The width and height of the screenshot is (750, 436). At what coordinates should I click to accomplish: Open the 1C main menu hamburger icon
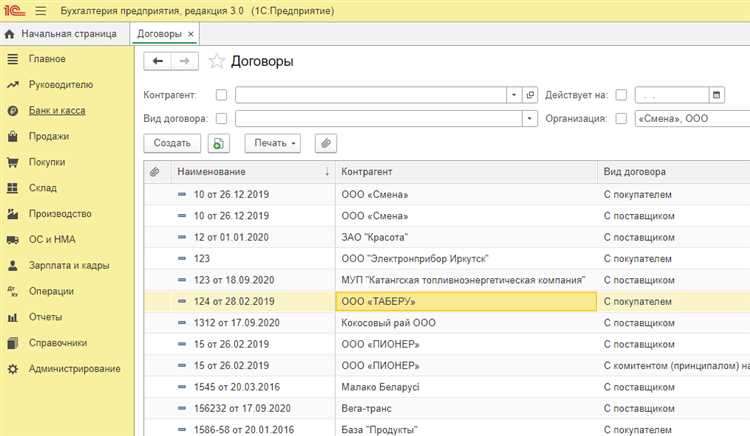click(x=41, y=11)
